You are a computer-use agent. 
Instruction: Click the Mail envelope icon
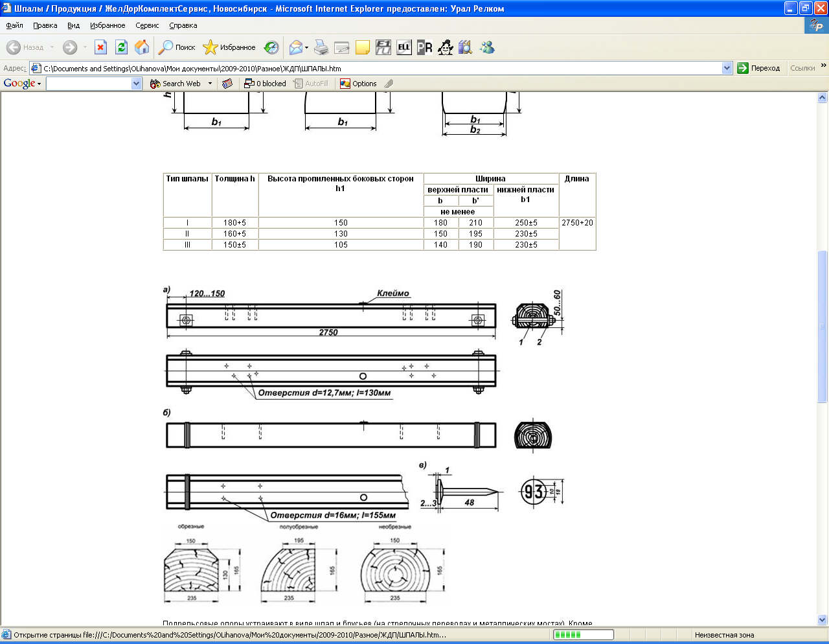click(x=296, y=47)
